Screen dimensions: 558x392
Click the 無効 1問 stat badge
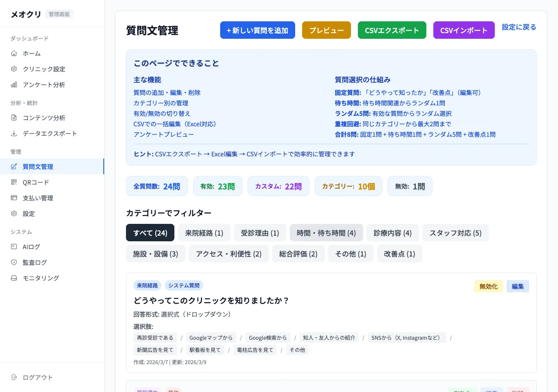410,186
